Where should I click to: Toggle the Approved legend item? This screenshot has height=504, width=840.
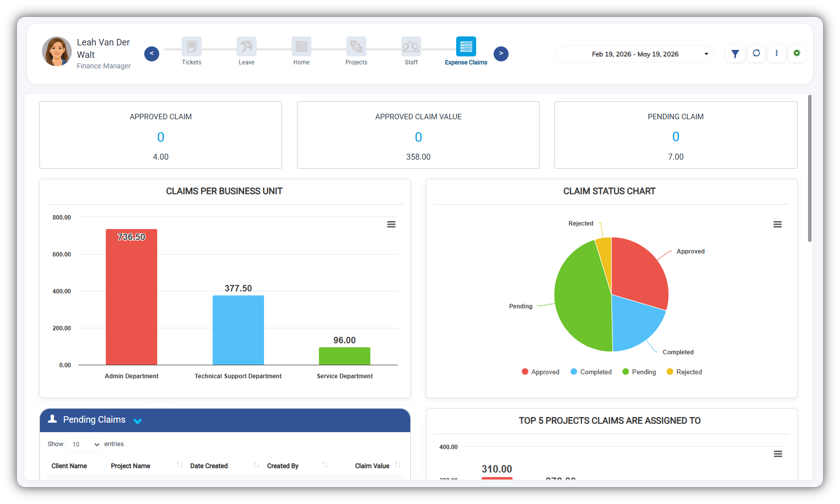click(541, 372)
